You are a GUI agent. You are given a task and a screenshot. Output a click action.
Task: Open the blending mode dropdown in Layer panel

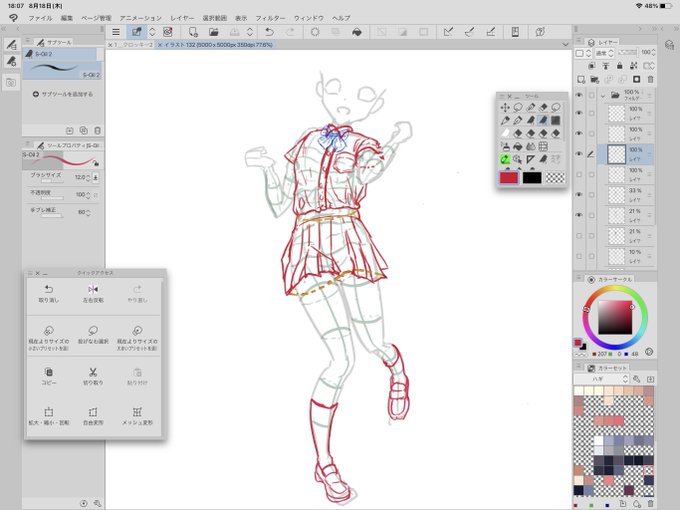click(x=605, y=53)
